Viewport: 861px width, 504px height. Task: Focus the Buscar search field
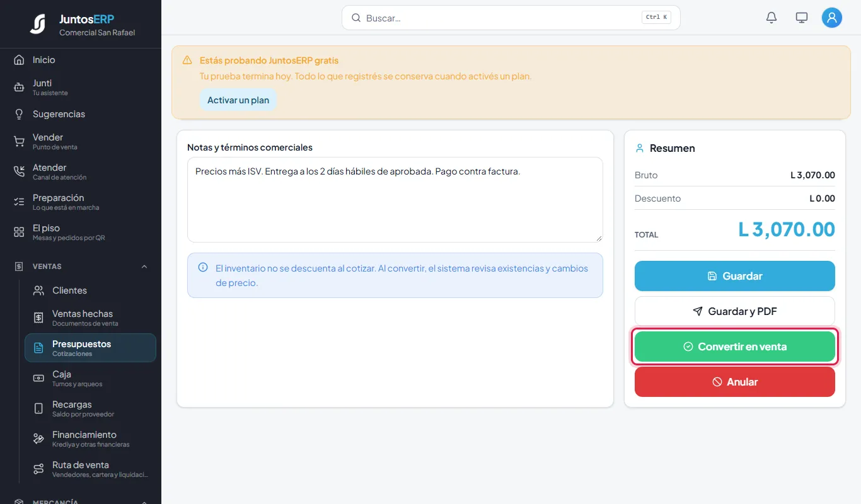(511, 18)
